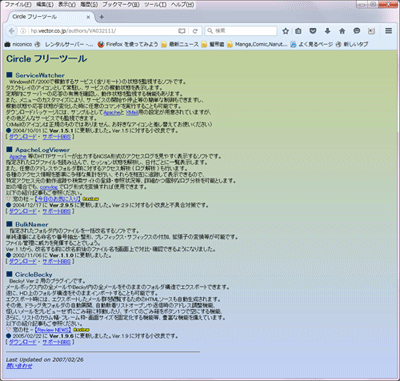Click the ServiceWatcher heading text
The width and height of the screenshot is (400, 381).
40,75
